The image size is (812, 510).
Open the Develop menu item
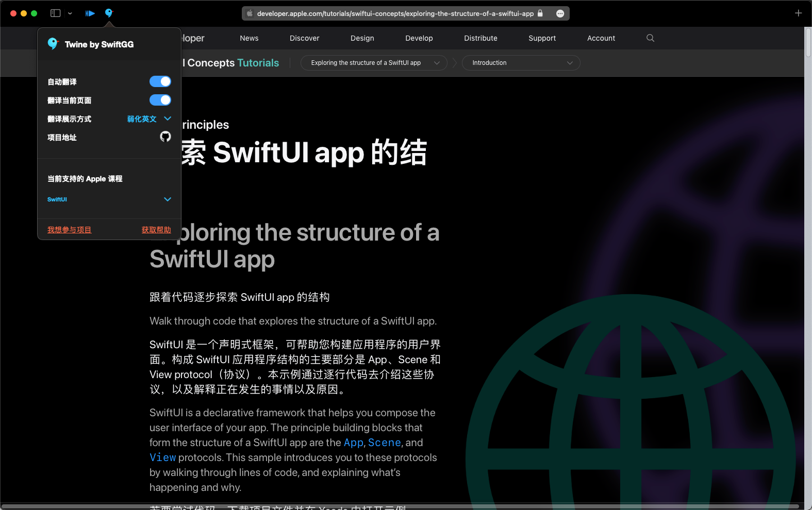[419, 38]
